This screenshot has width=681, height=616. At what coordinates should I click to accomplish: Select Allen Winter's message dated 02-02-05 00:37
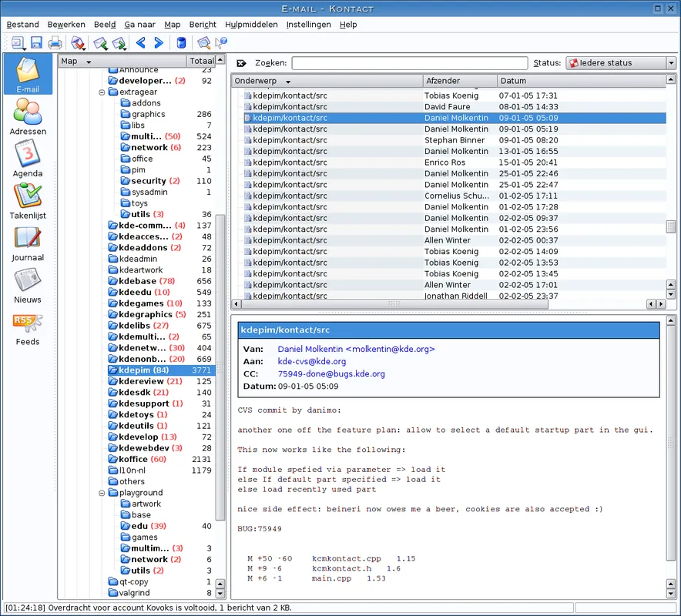(x=455, y=240)
